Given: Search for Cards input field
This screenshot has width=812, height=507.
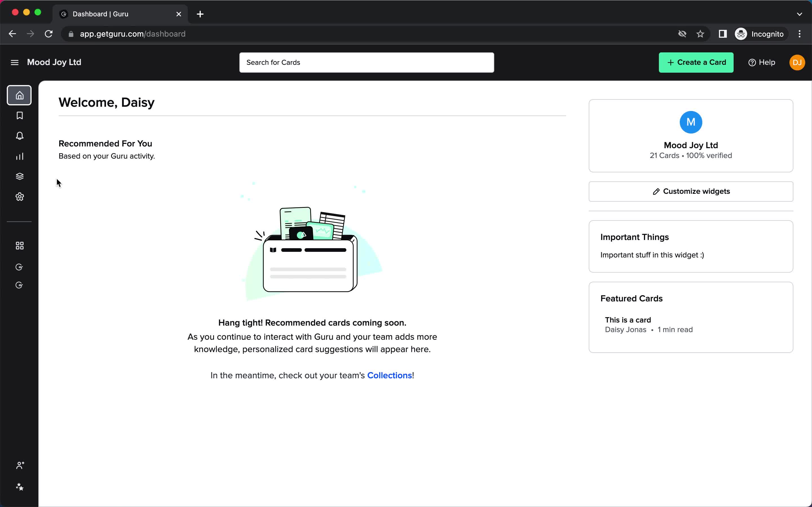Looking at the screenshot, I should [x=367, y=62].
